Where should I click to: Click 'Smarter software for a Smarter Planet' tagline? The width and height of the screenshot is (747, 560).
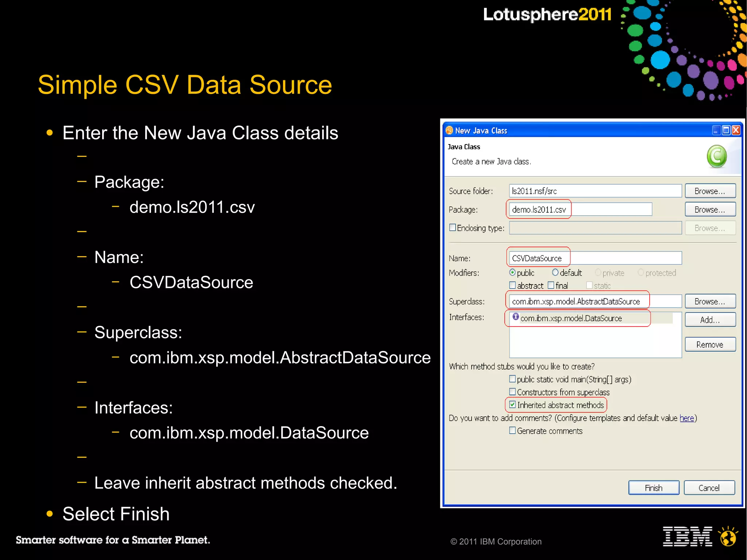(113, 540)
